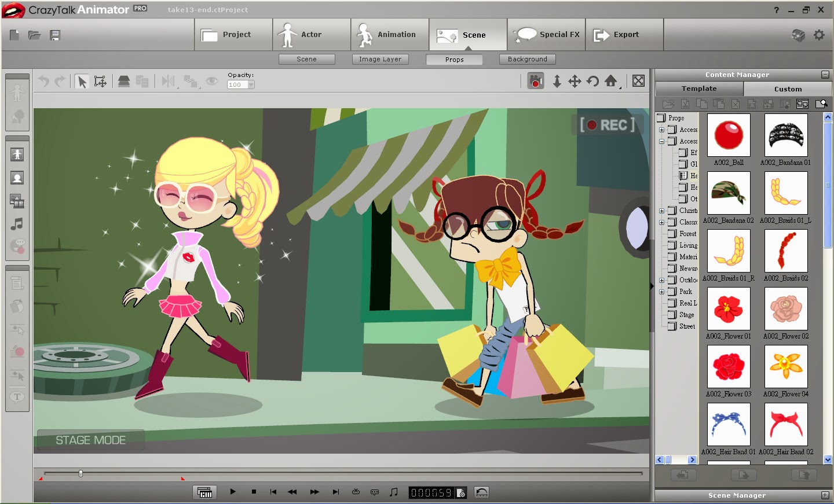
Task: Play the animation
Action: [233, 492]
